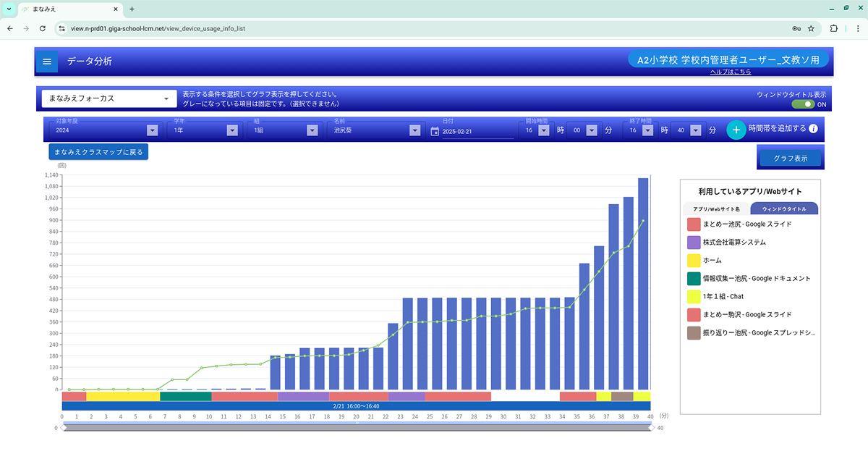This screenshot has width=868, height=467.
Task: Open the まなみえフォーカス analysis dropdown
Action: point(109,98)
